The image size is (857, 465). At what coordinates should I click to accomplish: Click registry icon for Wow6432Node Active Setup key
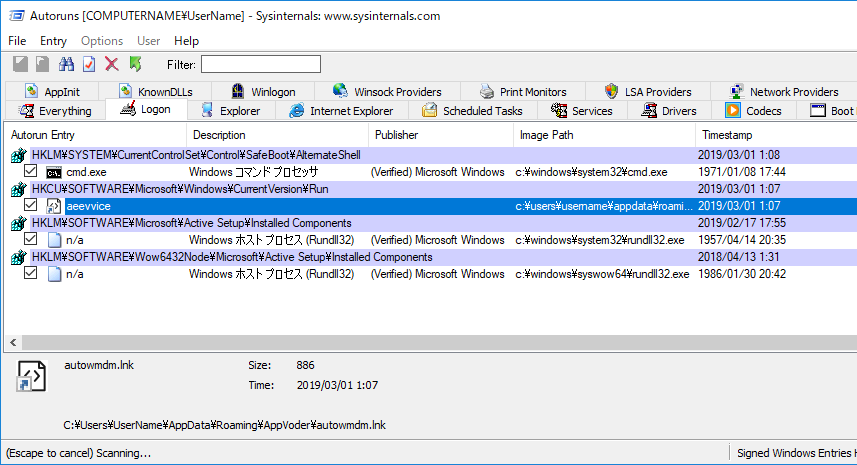18,257
